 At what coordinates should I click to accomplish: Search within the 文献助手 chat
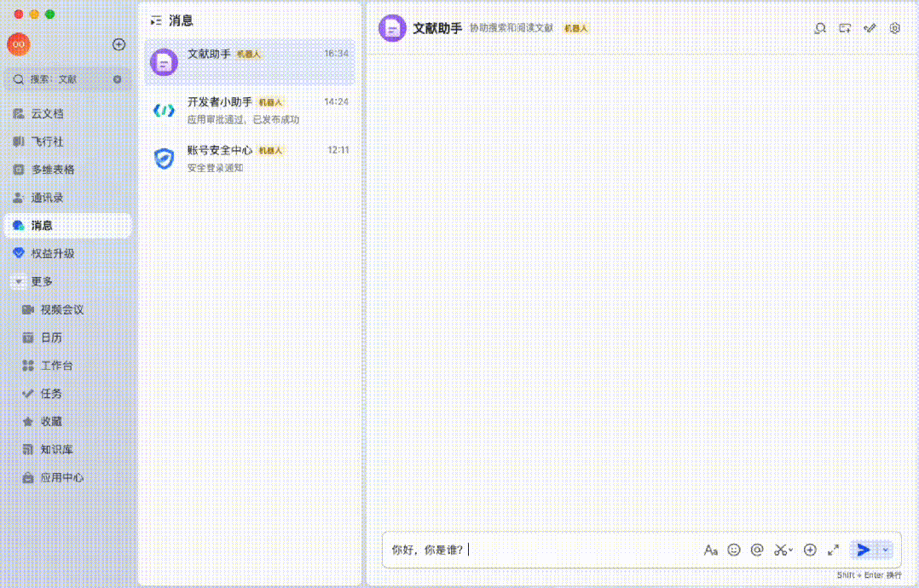tap(820, 28)
